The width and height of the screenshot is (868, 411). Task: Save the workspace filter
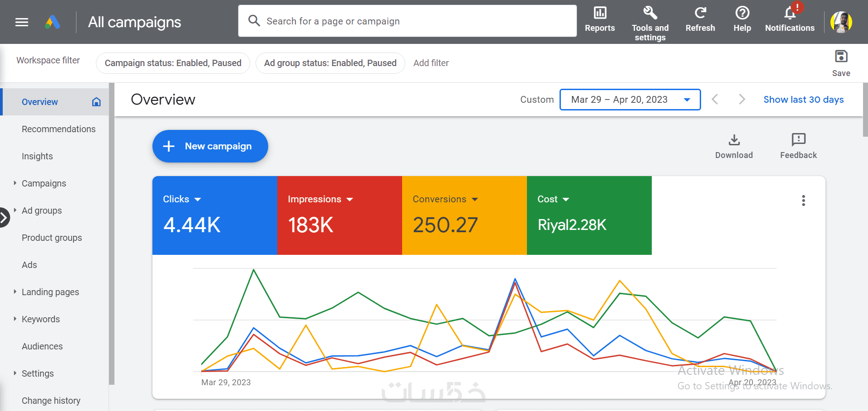click(x=841, y=62)
